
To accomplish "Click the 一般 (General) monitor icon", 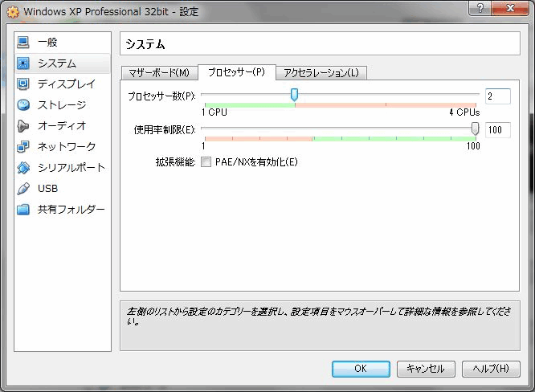I will [23, 43].
